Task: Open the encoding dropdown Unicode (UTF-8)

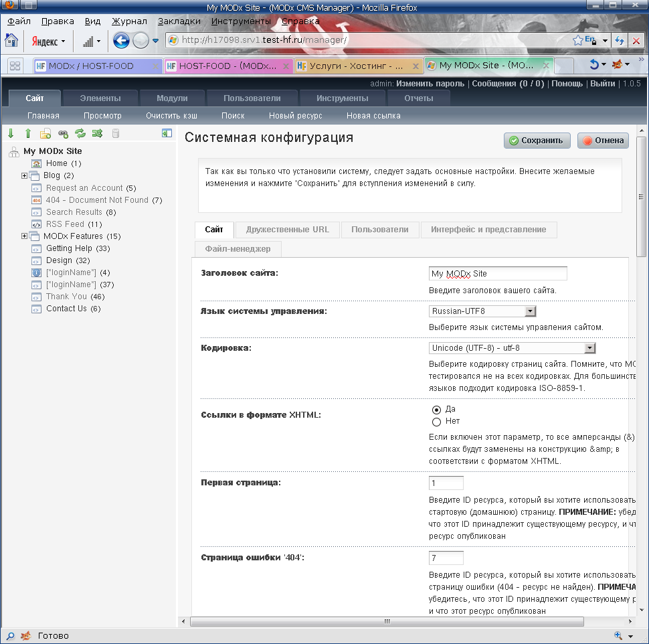Action: [512, 348]
